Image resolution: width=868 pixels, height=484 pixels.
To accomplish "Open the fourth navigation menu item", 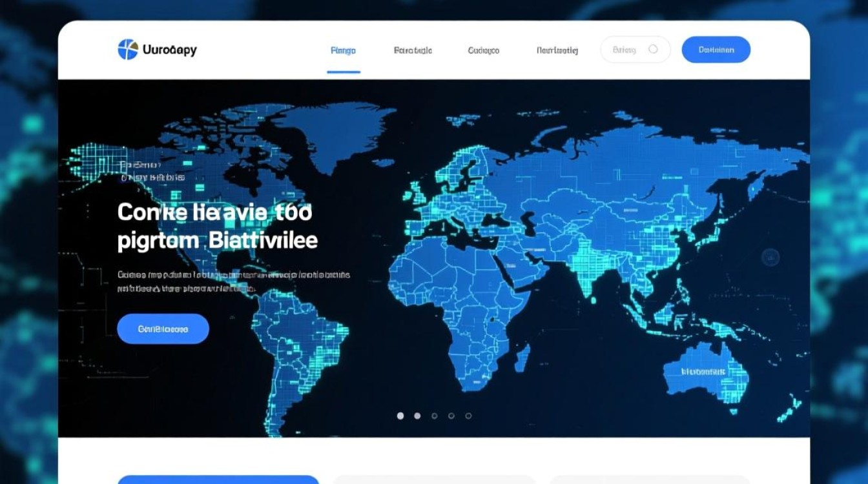I will (557, 50).
